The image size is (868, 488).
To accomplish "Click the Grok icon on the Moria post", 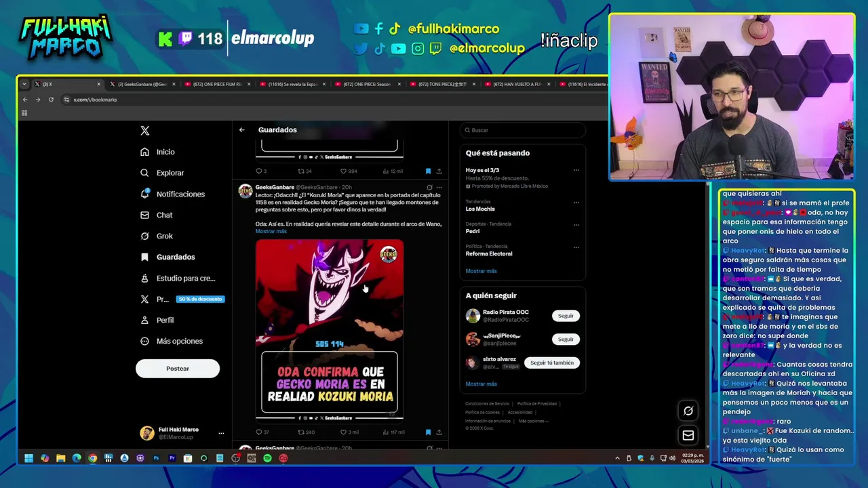I will (429, 187).
